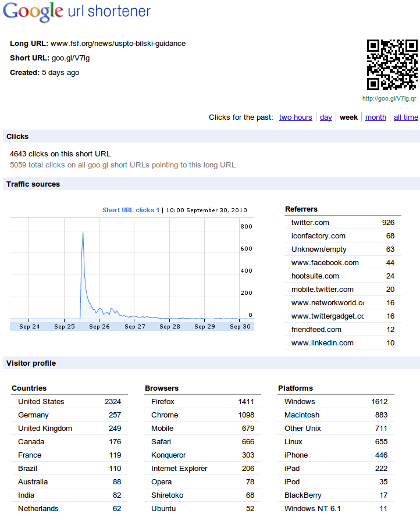Click Firefox in Browsers
This screenshot has width=420, height=514.
202,402
